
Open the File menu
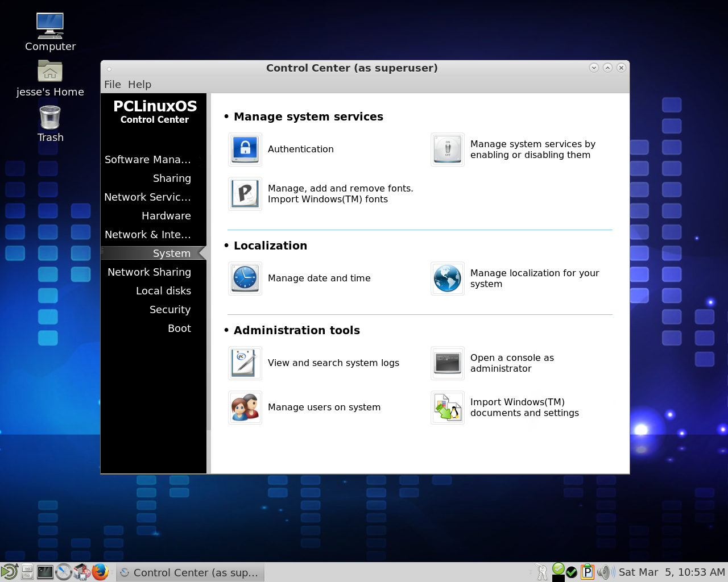coord(113,85)
